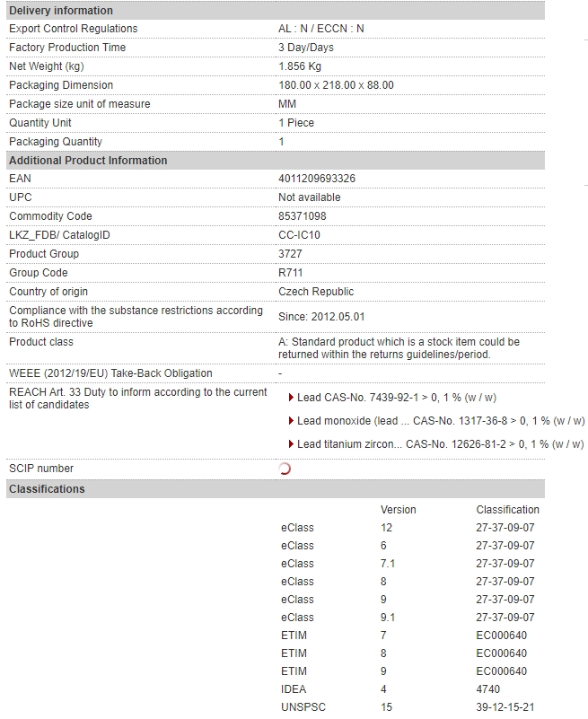Select the net weight 1.856 Kg

pos(300,66)
